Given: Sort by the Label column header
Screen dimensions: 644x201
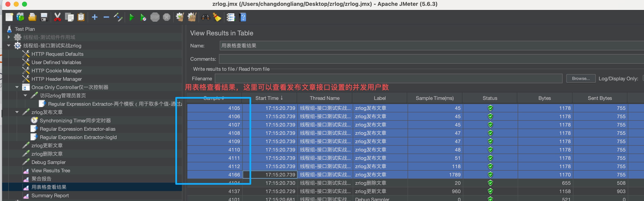Looking at the screenshot, I should [x=380, y=98].
